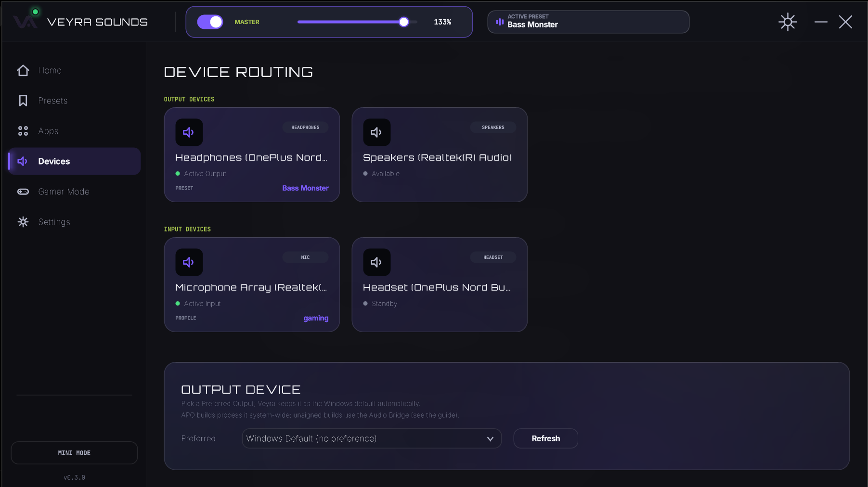This screenshot has height=487, width=868.
Task: Click the Gamer Mode controller icon
Action: pos(23,192)
